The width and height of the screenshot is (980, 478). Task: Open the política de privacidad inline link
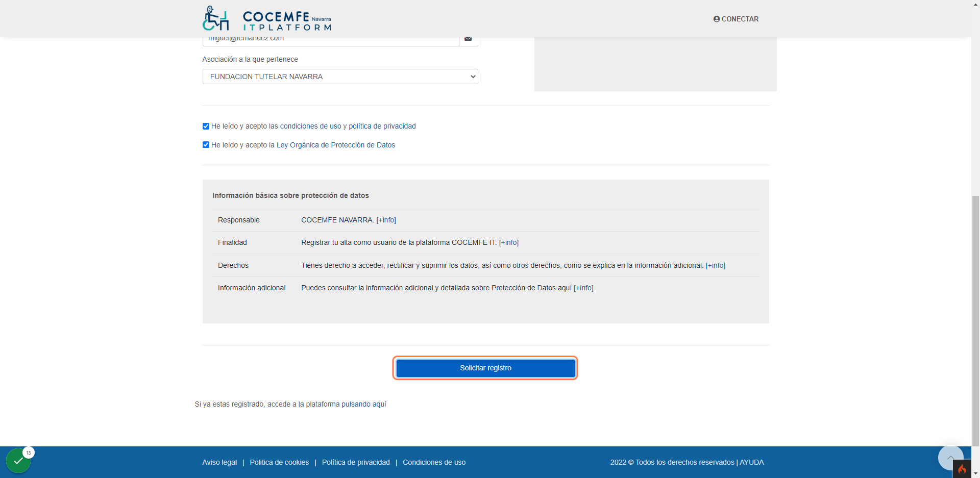click(382, 126)
